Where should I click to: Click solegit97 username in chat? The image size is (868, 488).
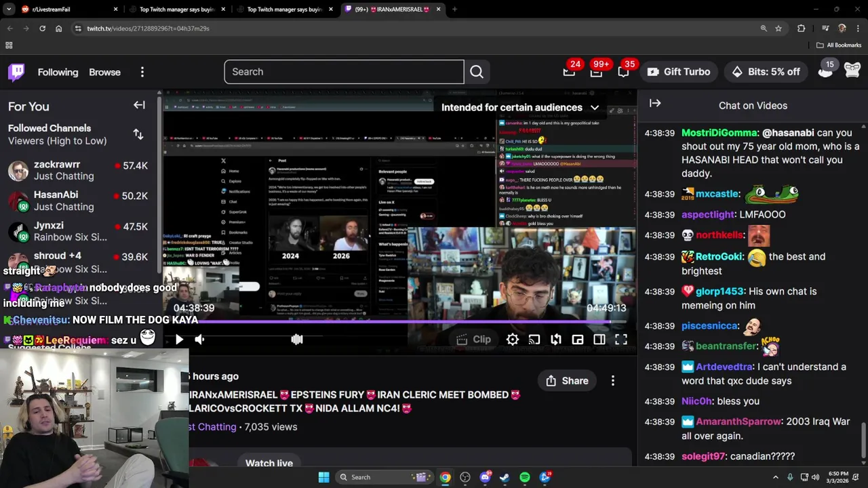[x=703, y=456]
